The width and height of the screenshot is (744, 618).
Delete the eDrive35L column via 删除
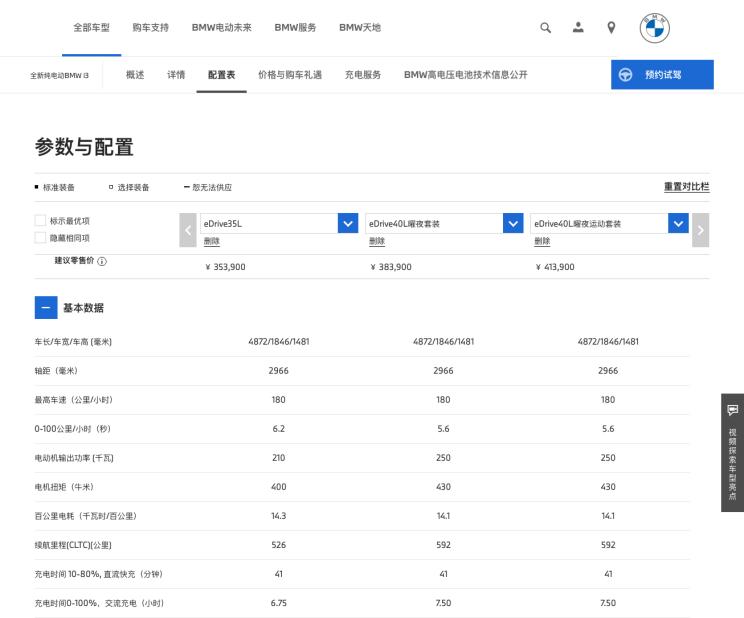(x=211, y=241)
